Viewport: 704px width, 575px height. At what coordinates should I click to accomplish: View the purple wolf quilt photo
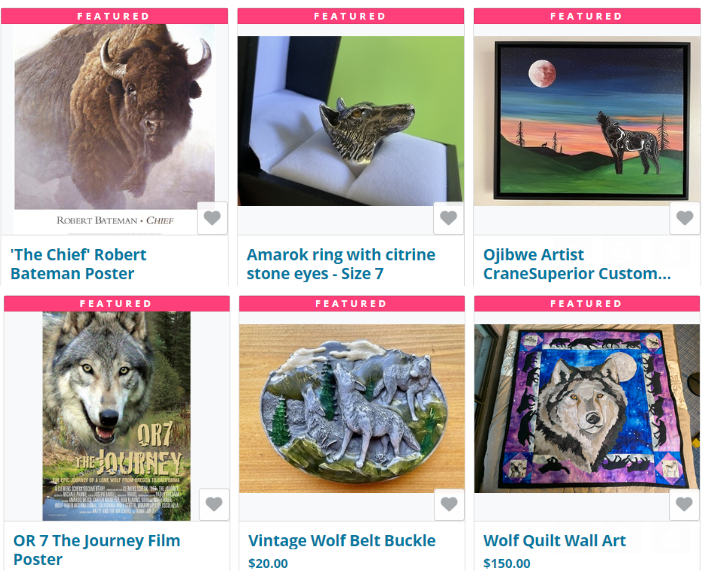tap(587, 408)
